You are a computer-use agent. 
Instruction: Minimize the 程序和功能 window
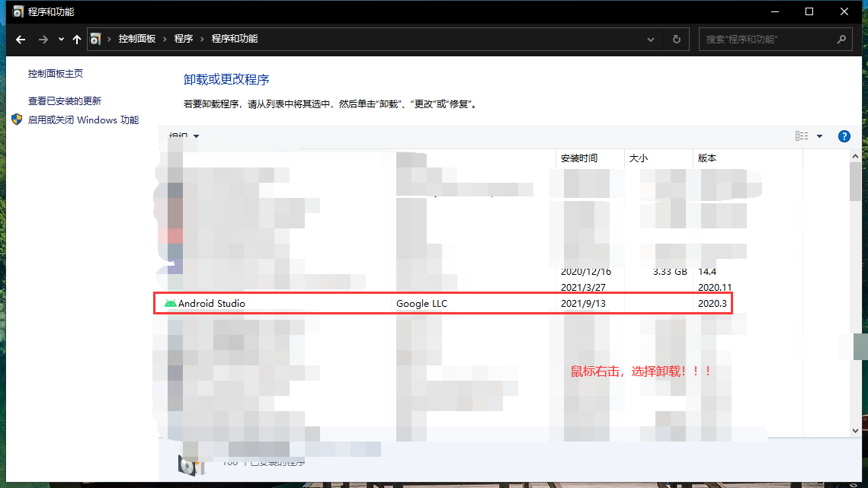775,11
